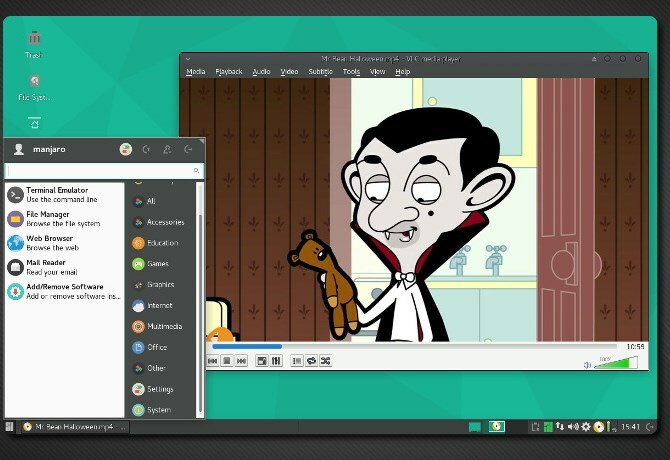
Task: Toggle loop mode in VLC
Action: (x=311, y=361)
